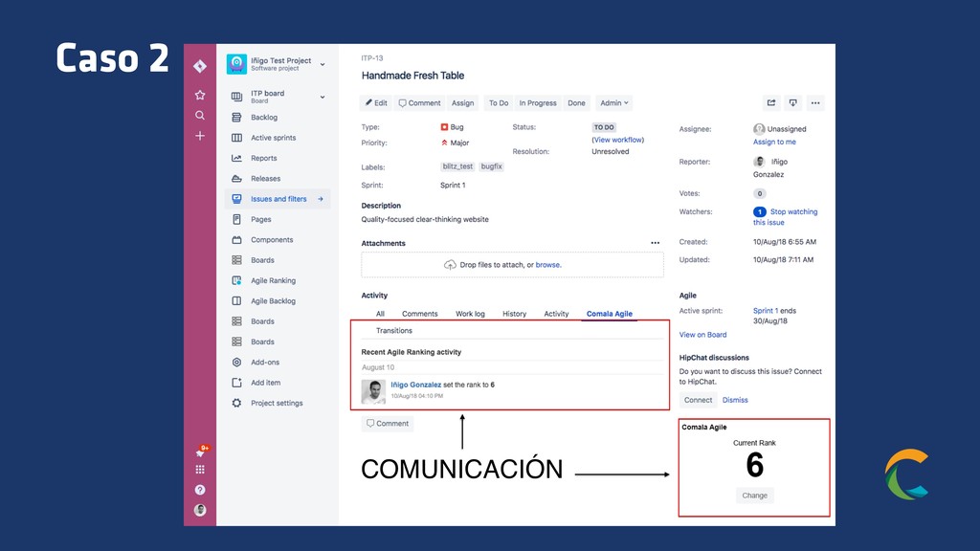The image size is (980, 551).
Task: Click the Connect HipChat button
Action: point(698,400)
